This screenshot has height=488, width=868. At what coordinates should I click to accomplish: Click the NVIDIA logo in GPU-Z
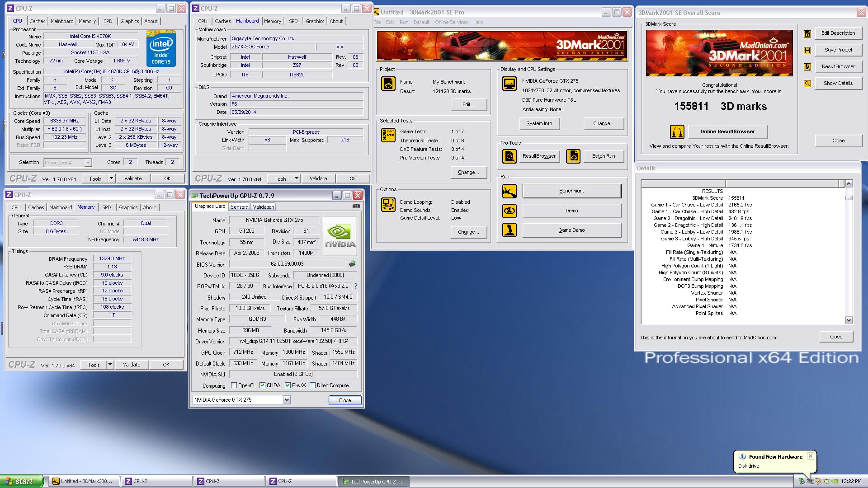340,236
